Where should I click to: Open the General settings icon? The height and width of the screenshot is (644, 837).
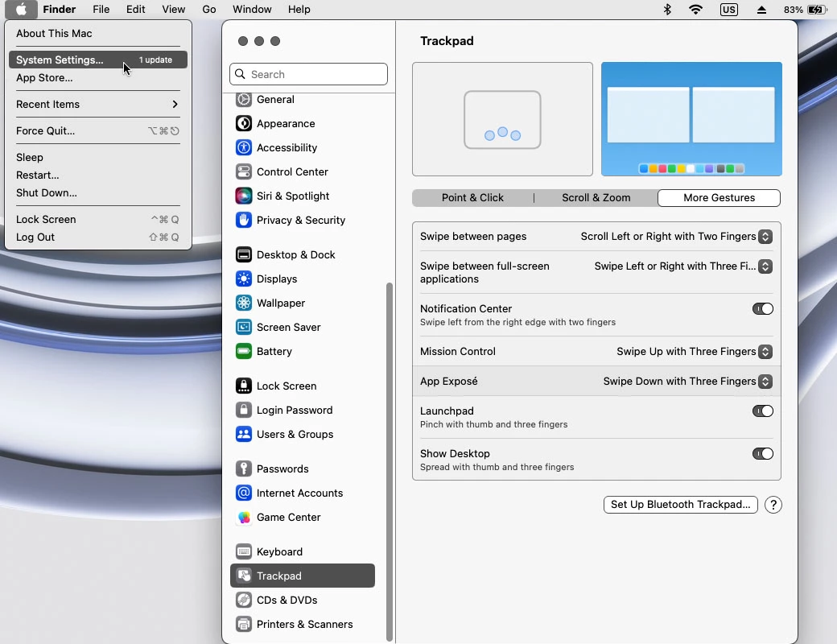tap(243, 99)
